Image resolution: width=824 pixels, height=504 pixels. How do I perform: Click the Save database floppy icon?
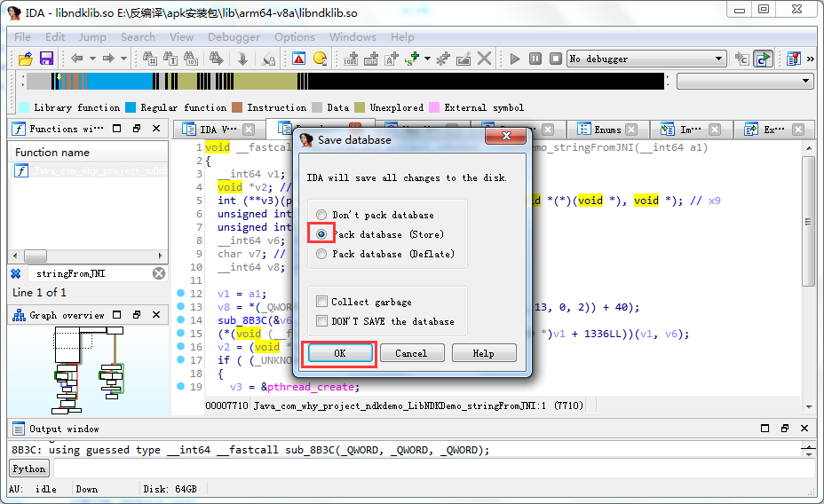46,59
